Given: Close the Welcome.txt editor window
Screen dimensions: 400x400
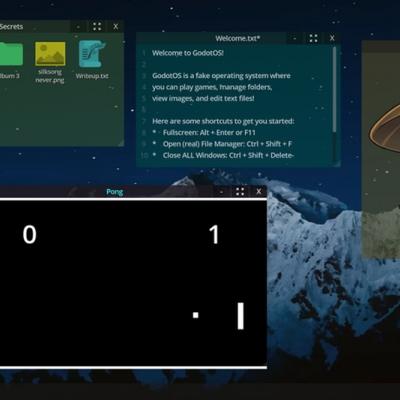Looking at the screenshot, I should tap(332, 38).
